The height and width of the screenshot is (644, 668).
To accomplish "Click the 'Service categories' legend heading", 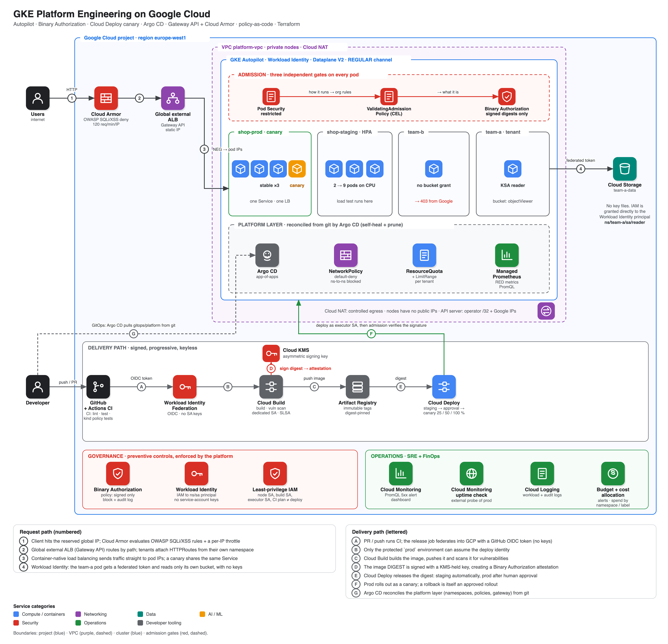I will [34, 606].
